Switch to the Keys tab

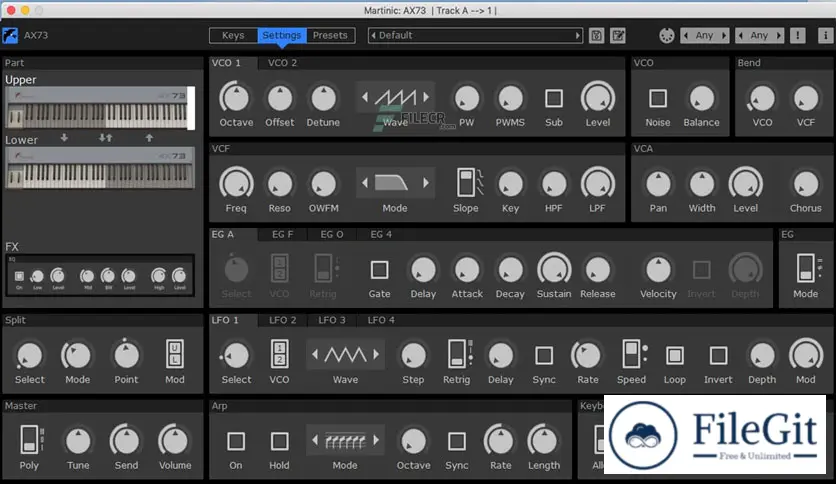233,36
